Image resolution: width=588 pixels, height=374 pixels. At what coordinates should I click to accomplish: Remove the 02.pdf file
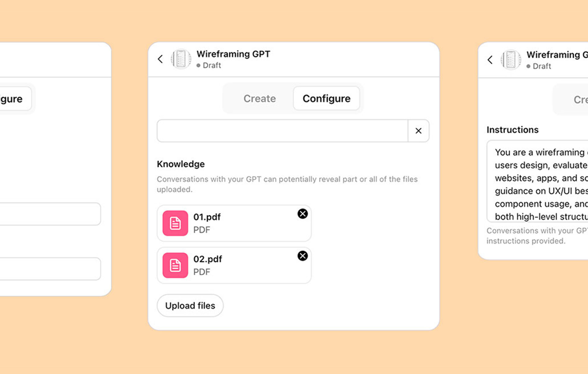click(303, 256)
